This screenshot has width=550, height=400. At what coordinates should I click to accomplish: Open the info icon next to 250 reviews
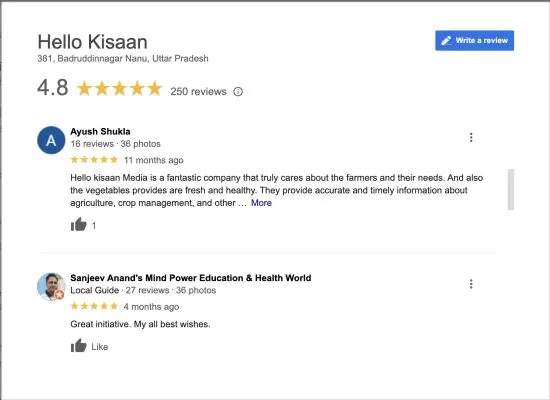238,92
